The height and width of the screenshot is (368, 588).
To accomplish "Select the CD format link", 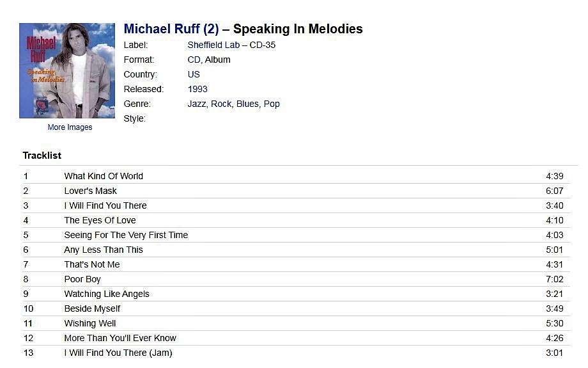I will click(x=194, y=60).
